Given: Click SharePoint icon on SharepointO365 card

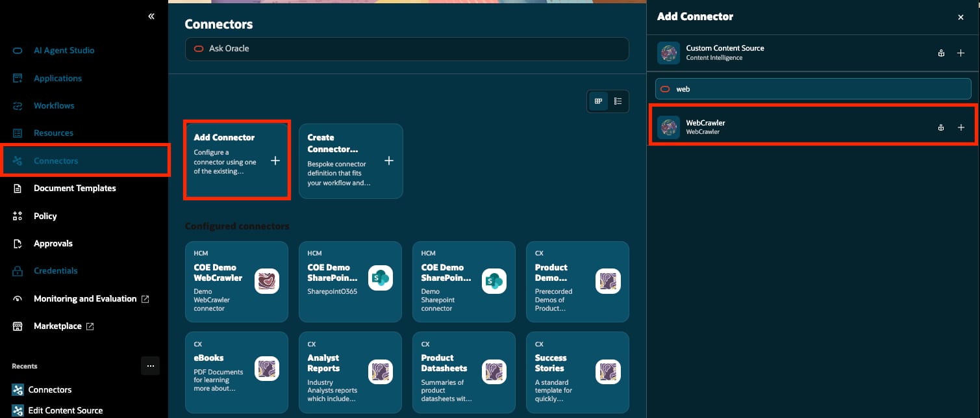Looking at the screenshot, I should (381, 278).
